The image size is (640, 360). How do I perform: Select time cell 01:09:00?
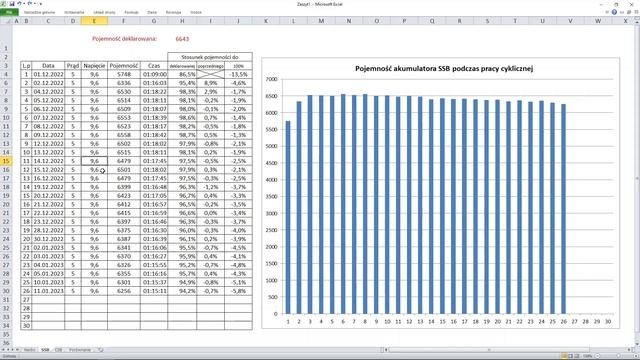click(x=154, y=74)
